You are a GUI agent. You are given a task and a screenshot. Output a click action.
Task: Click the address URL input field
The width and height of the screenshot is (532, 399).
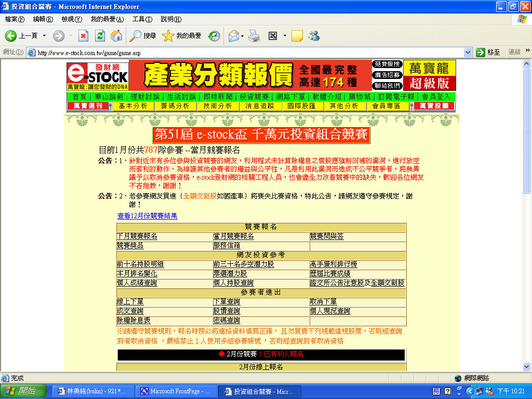249,52
